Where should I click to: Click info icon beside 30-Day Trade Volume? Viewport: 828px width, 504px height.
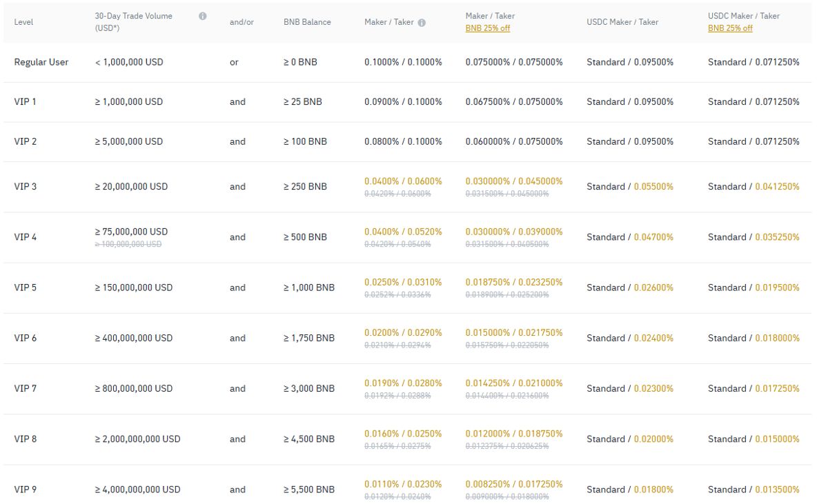coord(202,16)
